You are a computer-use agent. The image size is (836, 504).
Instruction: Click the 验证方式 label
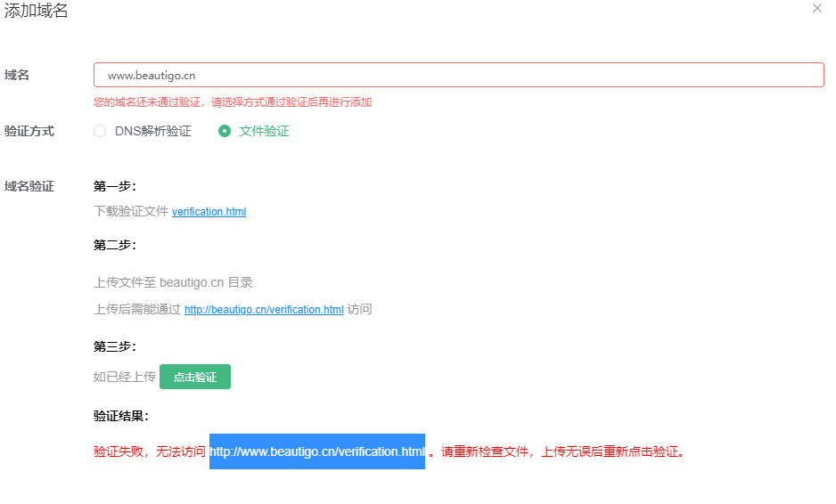point(29,131)
